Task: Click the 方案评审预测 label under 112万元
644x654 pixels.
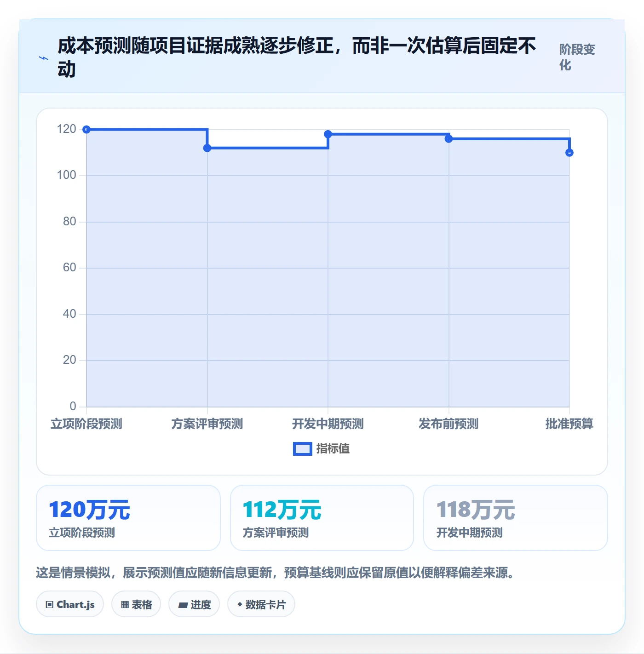Action: 276,533
